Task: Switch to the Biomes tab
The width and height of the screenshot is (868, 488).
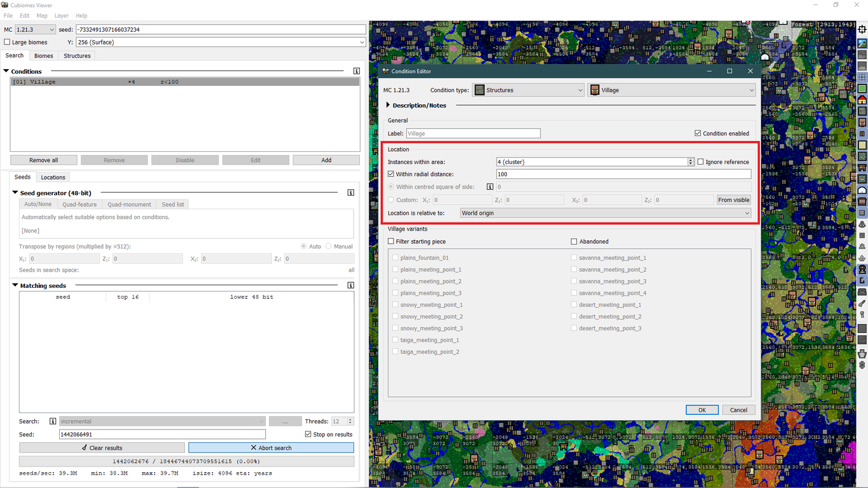Action: (43, 56)
